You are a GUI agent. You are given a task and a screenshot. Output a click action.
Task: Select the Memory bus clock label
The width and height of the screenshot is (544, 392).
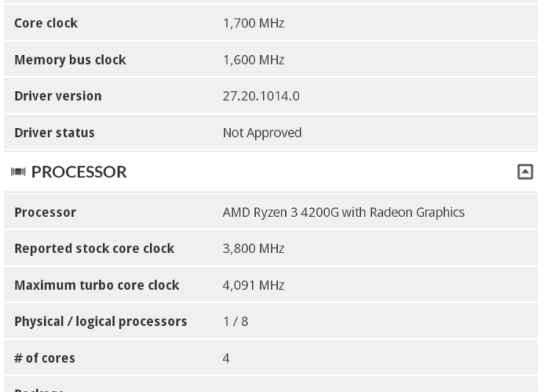pos(70,60)
